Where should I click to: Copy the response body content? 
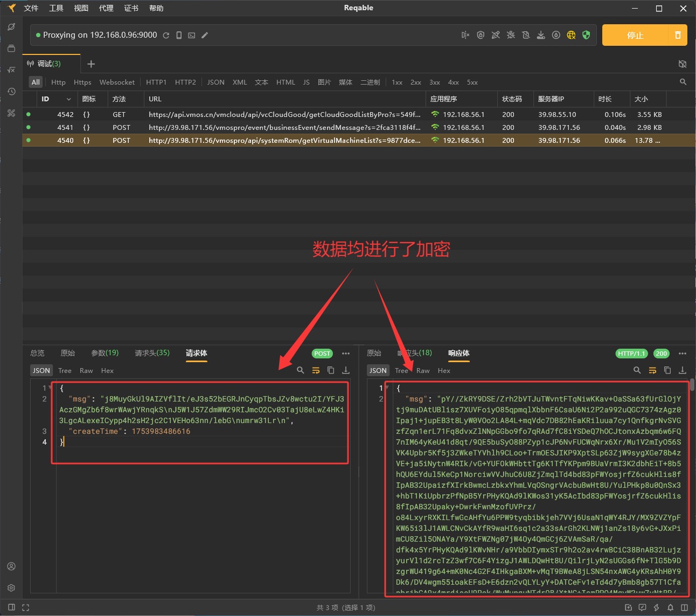pyautogui.click(x=667, y=370)
